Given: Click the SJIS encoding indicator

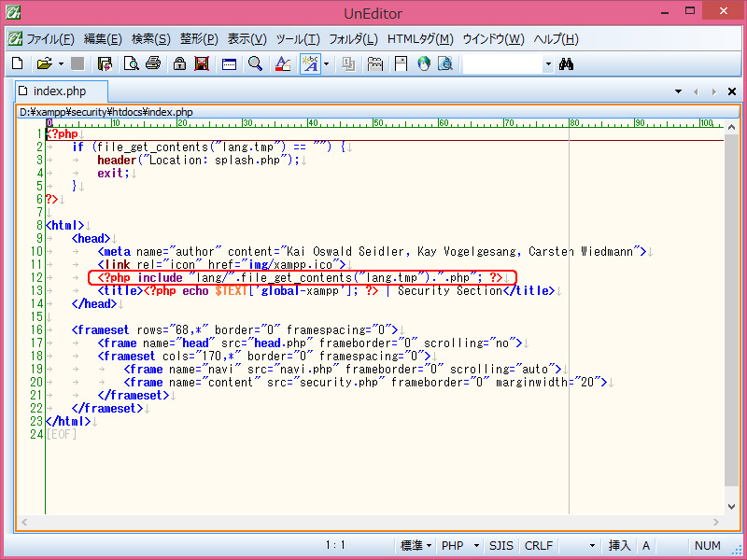Looking at the screenshot, I should tap(502, 545).
